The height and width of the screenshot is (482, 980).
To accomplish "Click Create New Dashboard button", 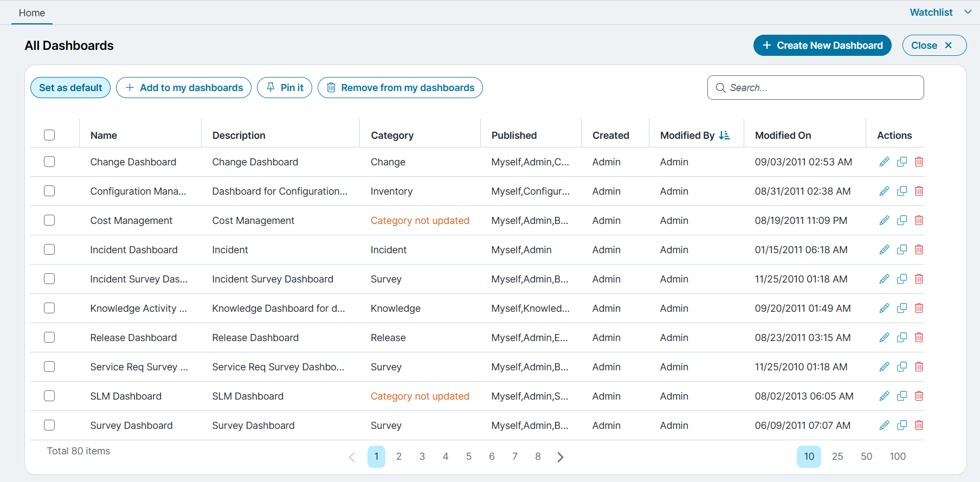I will pos(822,46).
